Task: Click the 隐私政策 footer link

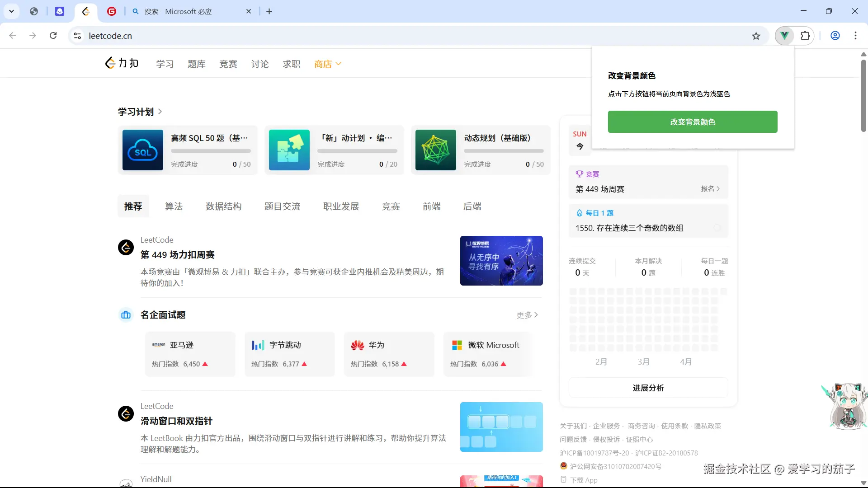Action: (x=708, y=426)
